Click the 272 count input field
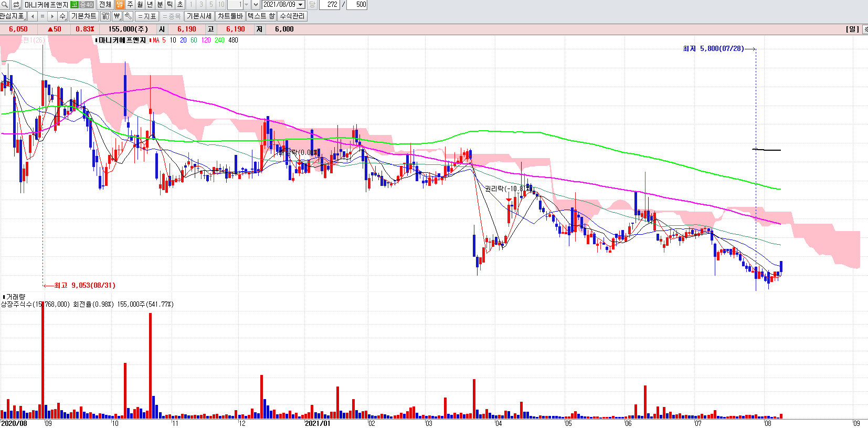The width and height of the screenshot is (868, 428). pyautogui.click(x=330, y=4)
